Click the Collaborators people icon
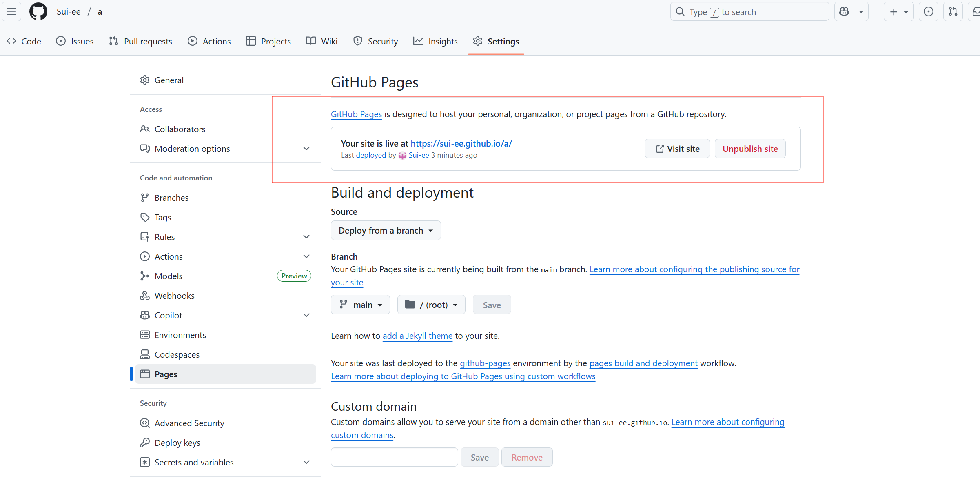This screenshot has width=980, height=485. 145,129
